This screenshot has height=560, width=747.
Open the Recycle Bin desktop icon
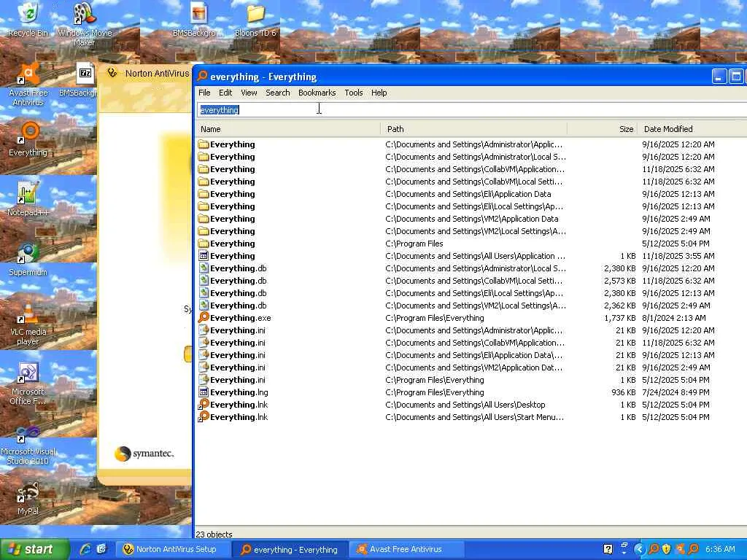click(x=28, y=19)
